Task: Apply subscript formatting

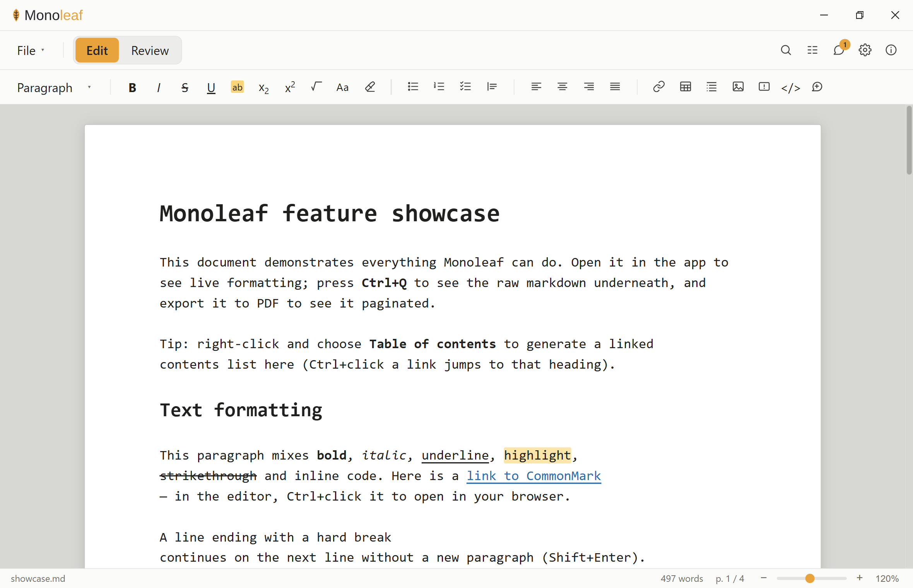Action: tap(263, 87)
